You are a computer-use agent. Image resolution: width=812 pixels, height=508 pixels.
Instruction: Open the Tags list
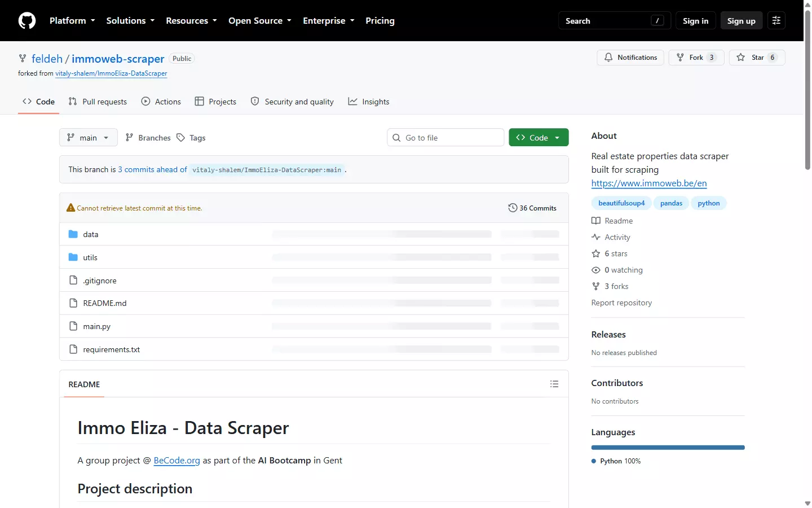[191, 138]
